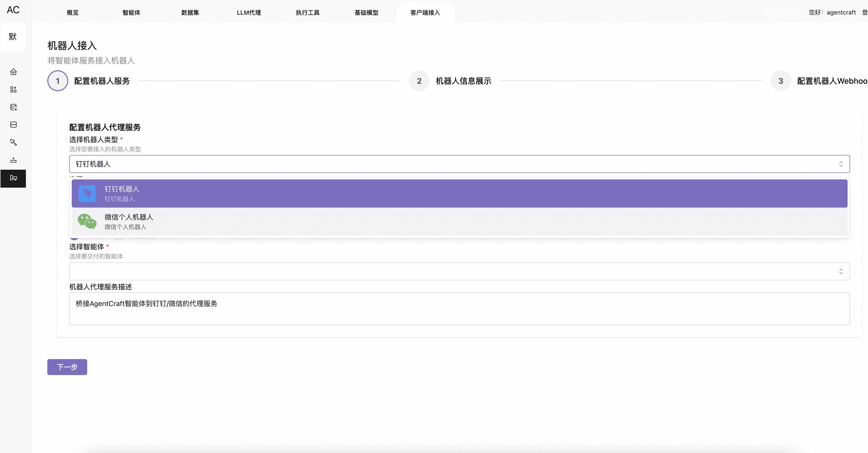Open the robot type dropdown showing 钉钉机器人
868x453 pixels.
pyautogui.click(x=459, y=164)
